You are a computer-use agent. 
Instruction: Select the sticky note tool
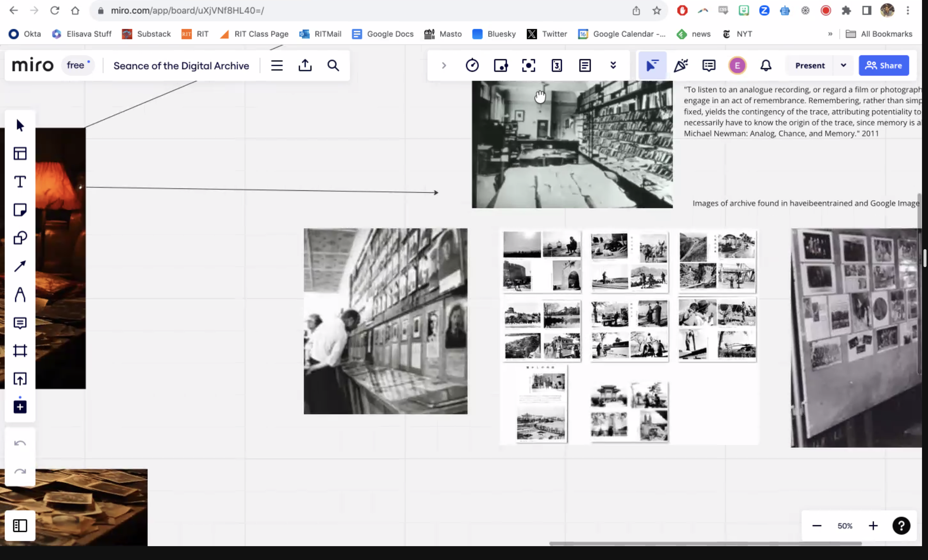(x=20, y=210)
